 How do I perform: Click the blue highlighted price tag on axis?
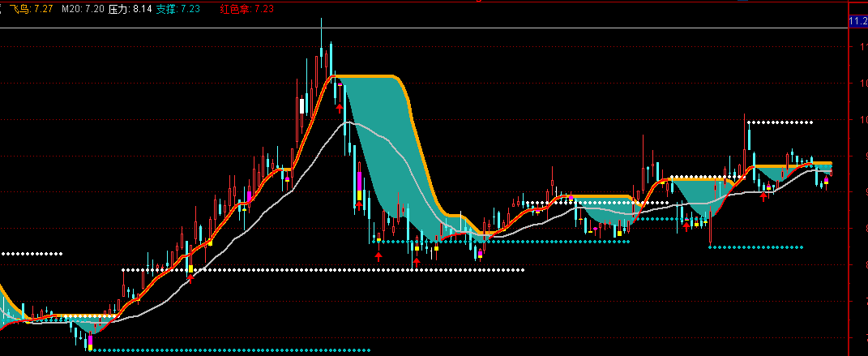[x=857, y=20]
